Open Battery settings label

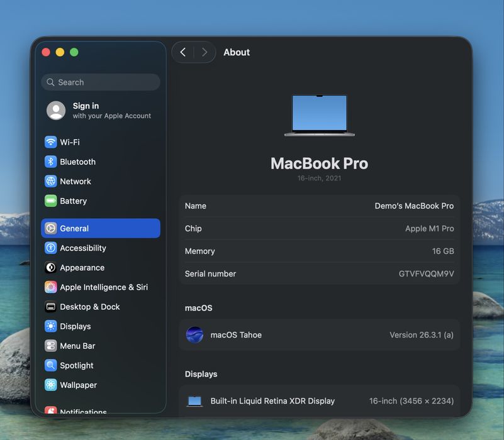(x=73, y=201)
